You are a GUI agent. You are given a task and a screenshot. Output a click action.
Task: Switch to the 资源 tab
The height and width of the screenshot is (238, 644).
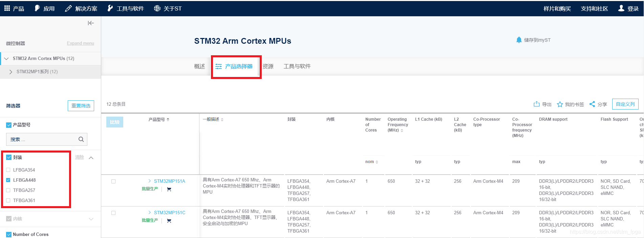coord(268,66)
